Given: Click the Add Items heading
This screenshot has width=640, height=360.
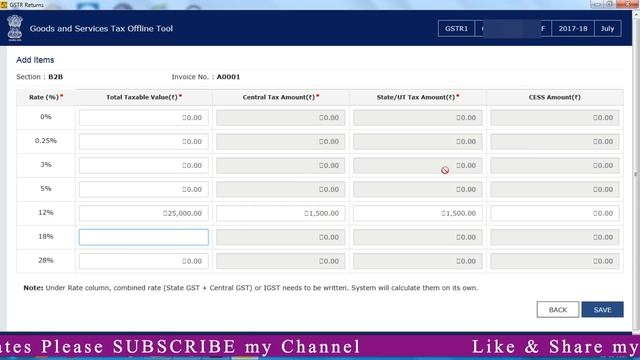Looking at the screenshot, I should coord(35,60).
